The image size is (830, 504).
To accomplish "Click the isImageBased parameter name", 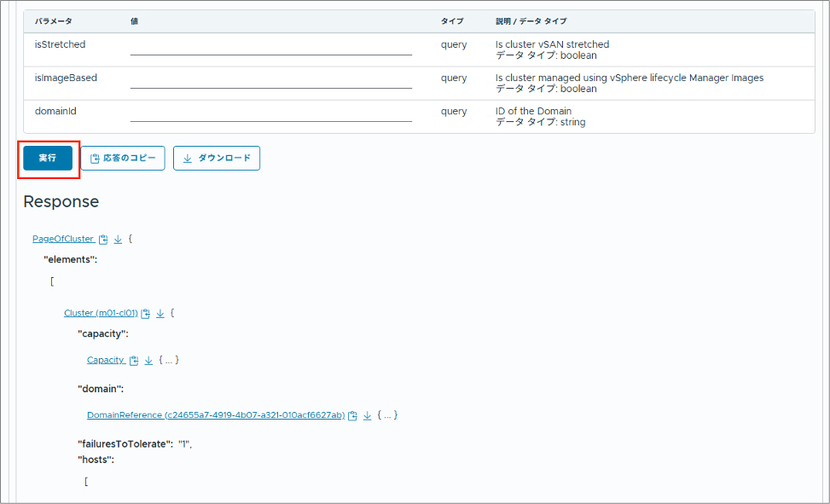I will pyautogui.click(x=67, y=78).
